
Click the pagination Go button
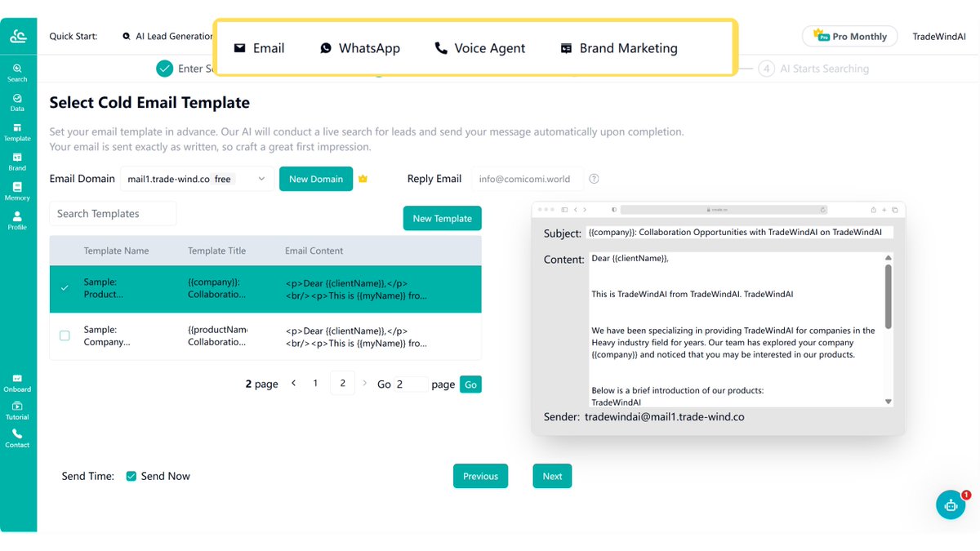470,384
